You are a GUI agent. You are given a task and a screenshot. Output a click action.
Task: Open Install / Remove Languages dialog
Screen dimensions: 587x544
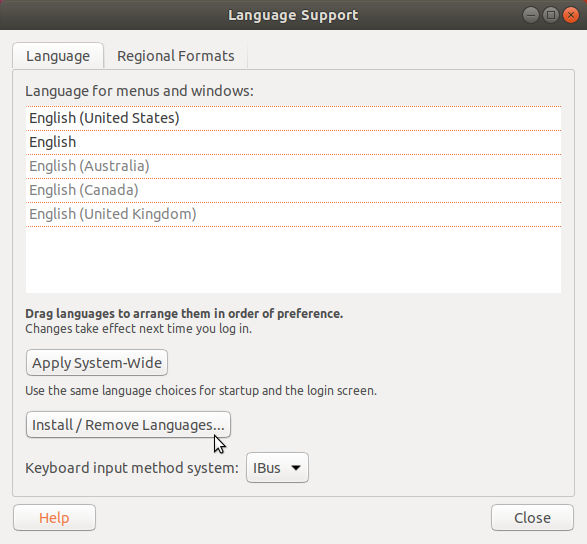click(x=128, y=425)
